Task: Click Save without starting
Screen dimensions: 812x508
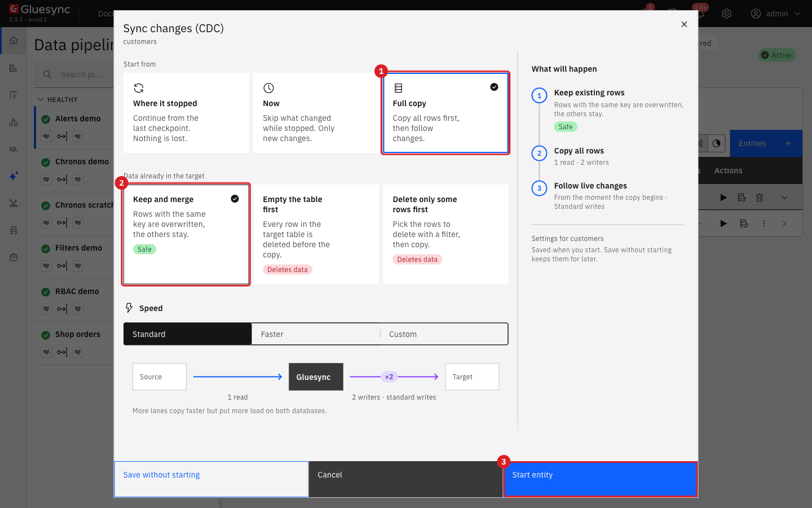Action: tap(211, 479)
